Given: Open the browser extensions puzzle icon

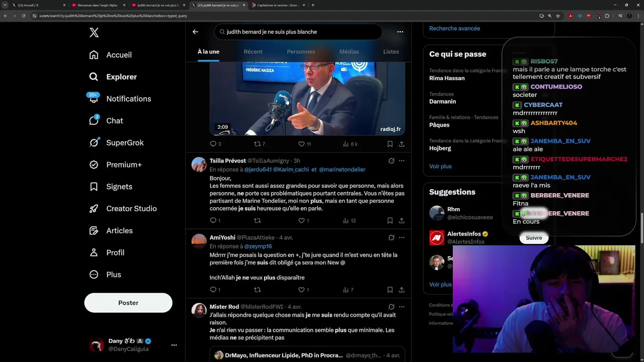Looking at the screenshot, I should (607, 16).
